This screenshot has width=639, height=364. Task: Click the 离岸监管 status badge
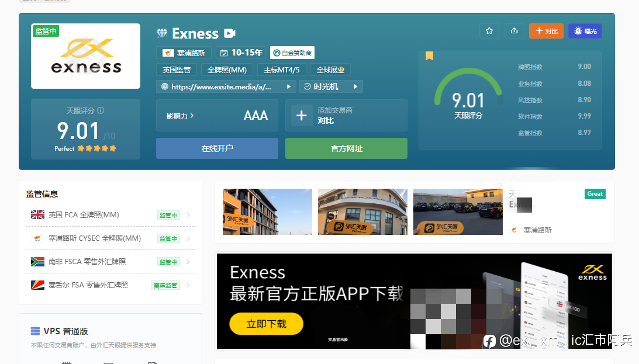point(165,285)
